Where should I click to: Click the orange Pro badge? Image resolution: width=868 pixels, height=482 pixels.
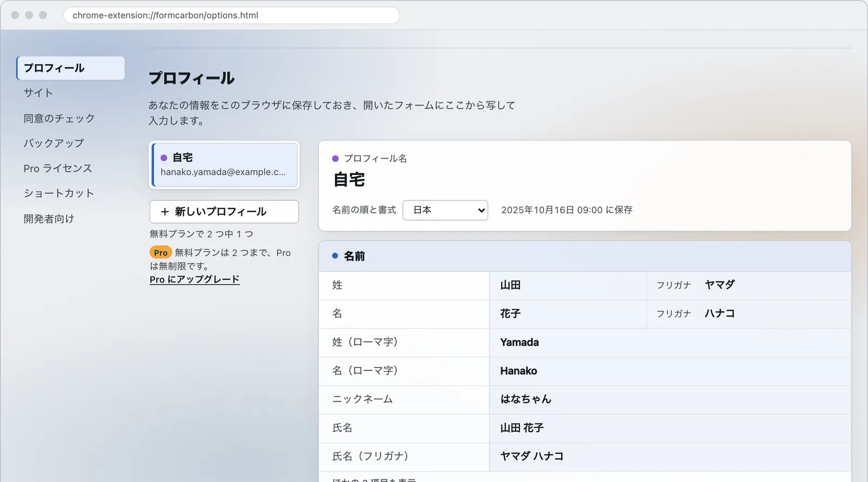161,253
